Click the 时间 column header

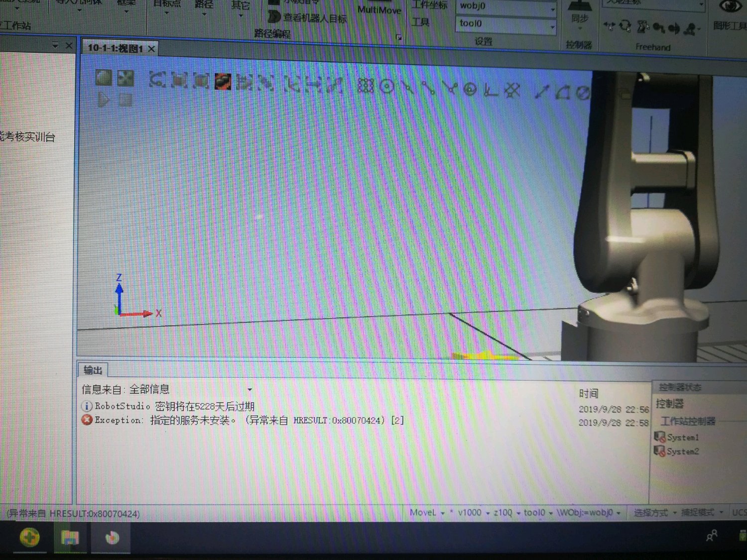click(589, 394)
